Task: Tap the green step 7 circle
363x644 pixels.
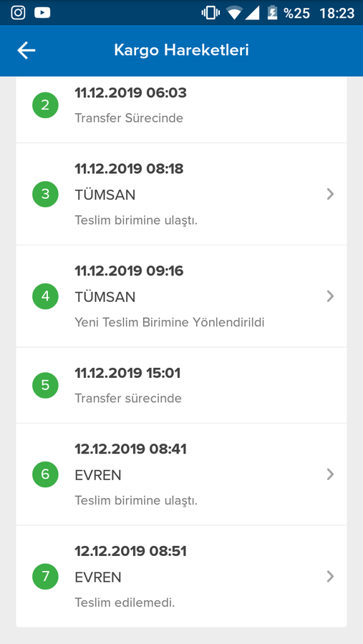Action: pos(45,577)
